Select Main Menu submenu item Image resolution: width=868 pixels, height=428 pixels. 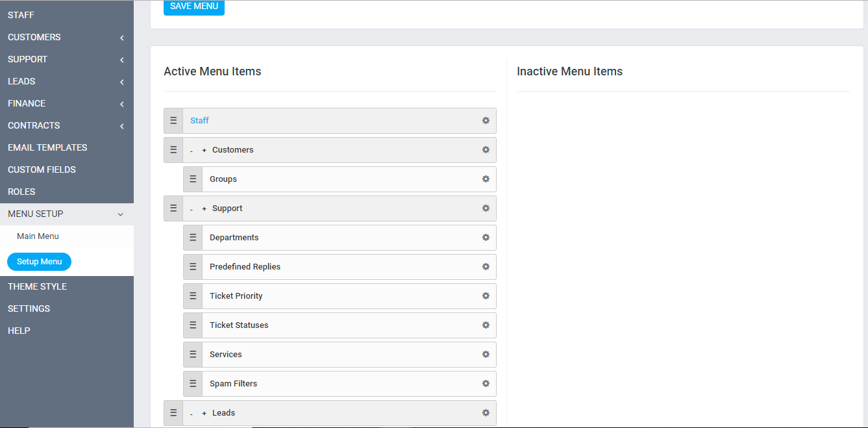[38, 236]
